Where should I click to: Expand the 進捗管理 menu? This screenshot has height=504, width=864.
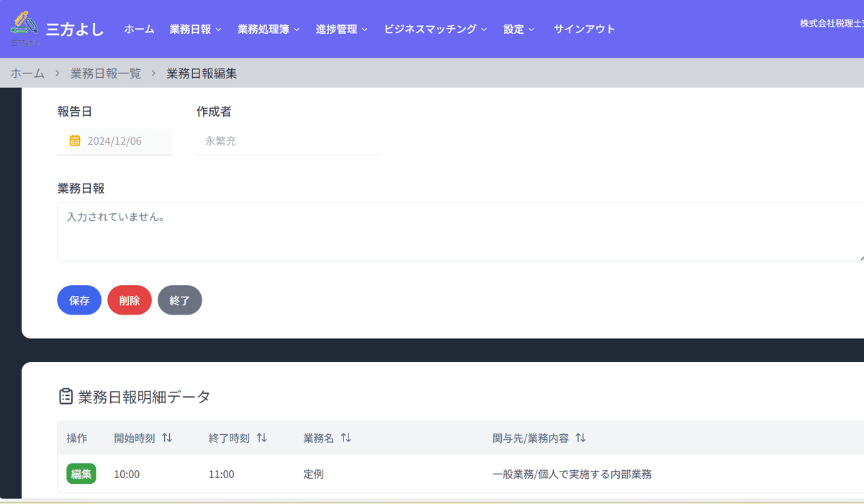[x=341, y=29]
